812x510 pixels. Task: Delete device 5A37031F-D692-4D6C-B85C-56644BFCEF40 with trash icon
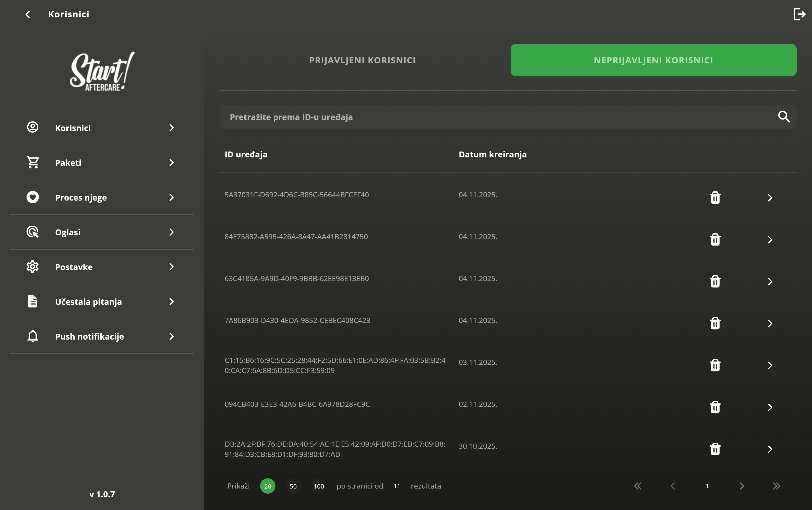(715, 198)
